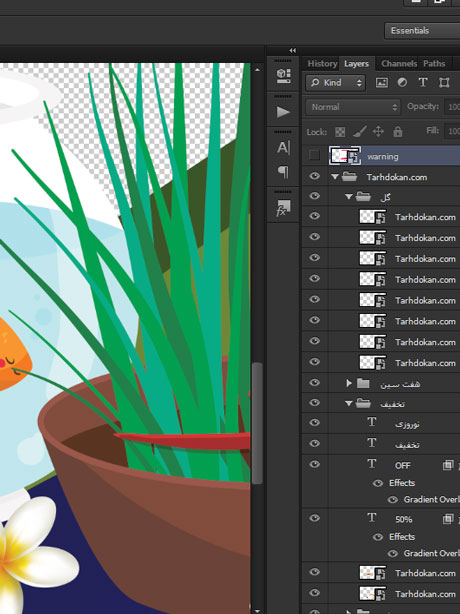Filter layers by adjustment layers icon
Viewport: 460px width, 614px height.
402,83
